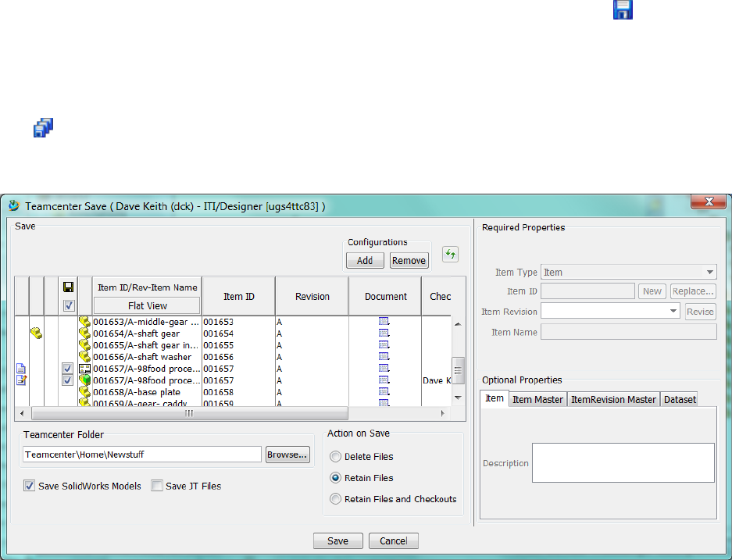Click Document cell icon for Dave K row
The image size is (732, 560).
pos(384,380)
